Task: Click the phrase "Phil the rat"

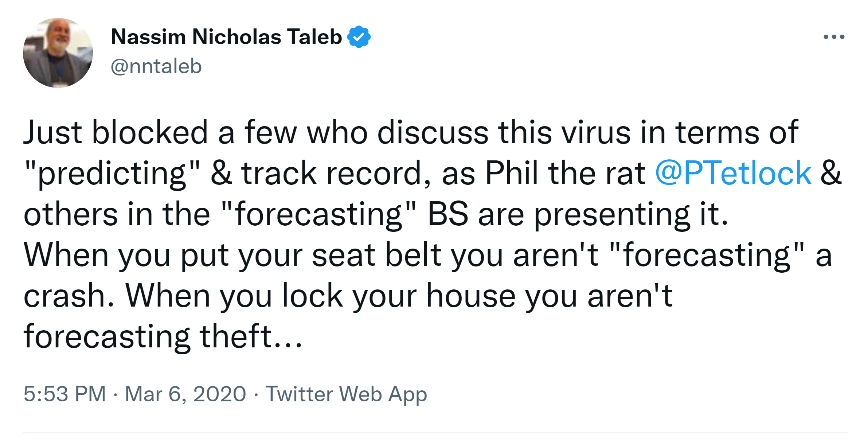Action: coord(565,173)
